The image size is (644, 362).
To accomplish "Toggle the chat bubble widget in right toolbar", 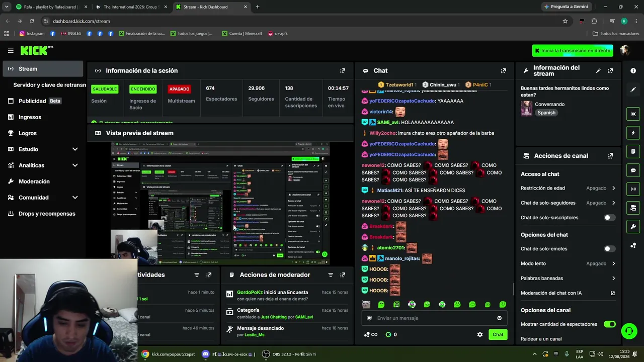I will point(633,170).
